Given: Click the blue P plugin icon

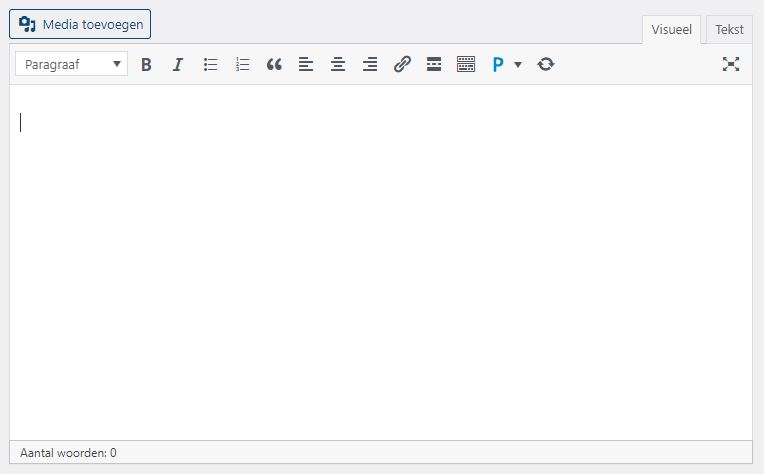Looking at the screenshot, I should click(498, 64).
